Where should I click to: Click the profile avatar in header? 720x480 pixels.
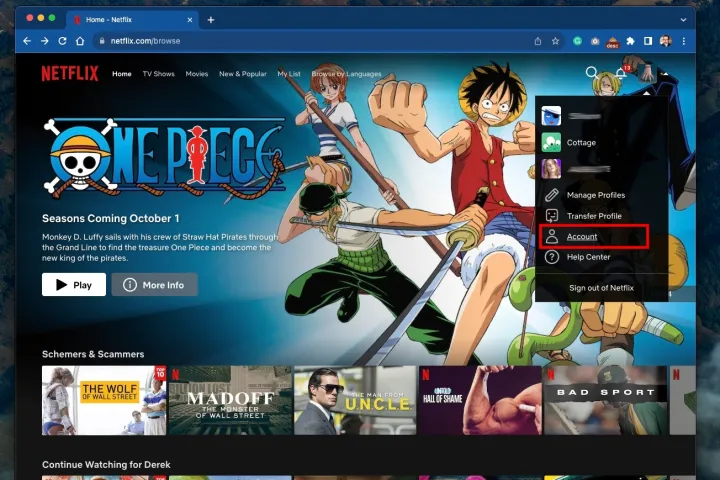pyautogui.click(x=647, y=73)
